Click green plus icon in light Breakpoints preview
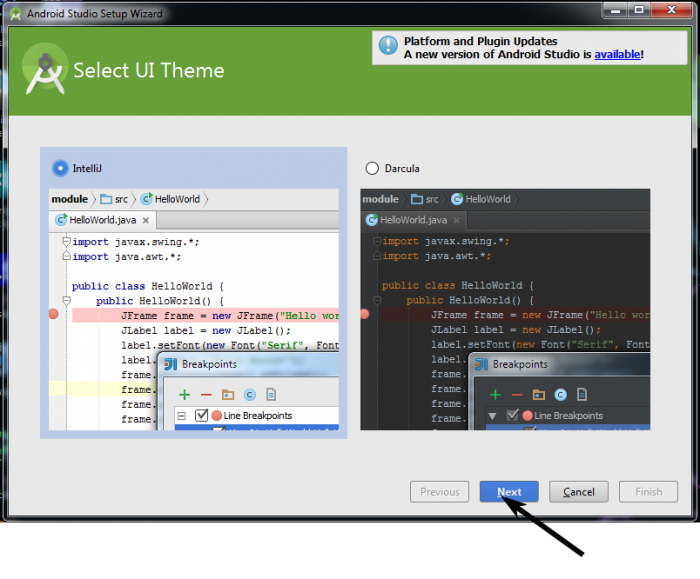 pos(184,395)
